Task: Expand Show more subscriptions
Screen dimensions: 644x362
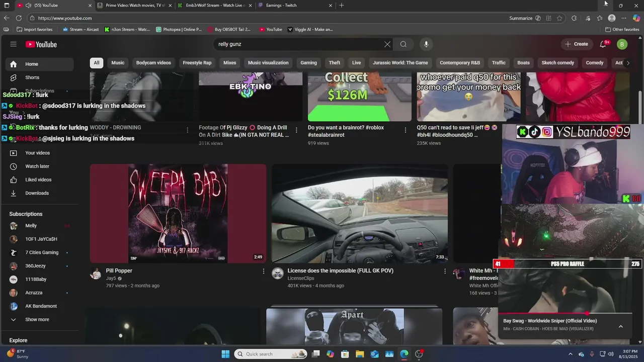Action: (x=39, y=319)
